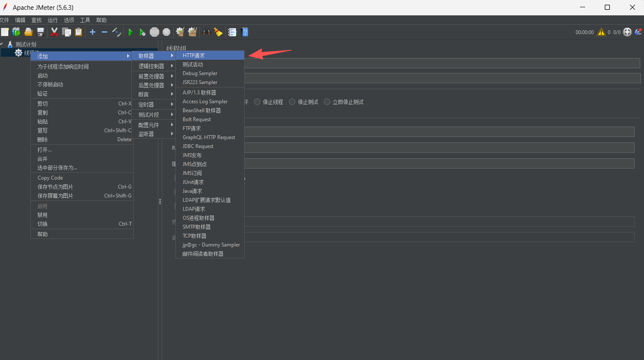Click Copy Code context menu entry

pyautogui.click(x=82, y=178)
